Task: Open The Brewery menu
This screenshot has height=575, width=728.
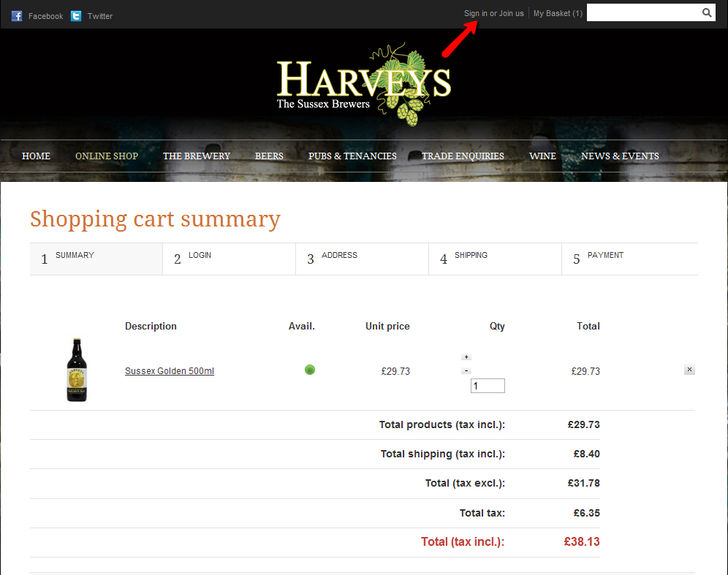Action: [197, 156]
